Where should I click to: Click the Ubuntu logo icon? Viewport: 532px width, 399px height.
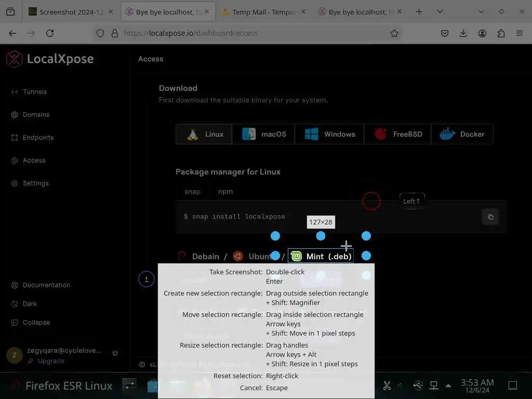(x=238, y=256)
